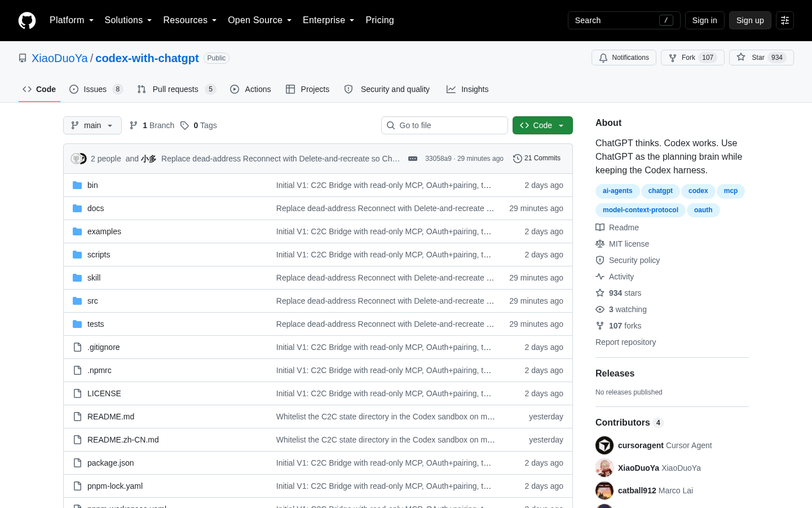
Task: Click the Activity pulse icon
Action: pyautogui.click(x=600, y=277)
